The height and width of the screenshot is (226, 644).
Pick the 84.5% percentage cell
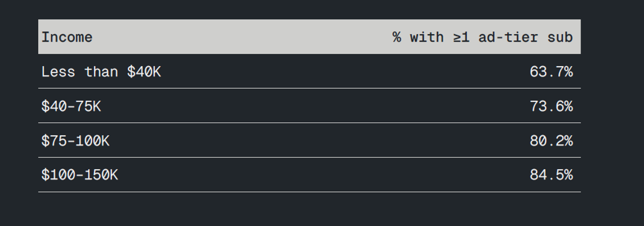click(x=551, y=175)
